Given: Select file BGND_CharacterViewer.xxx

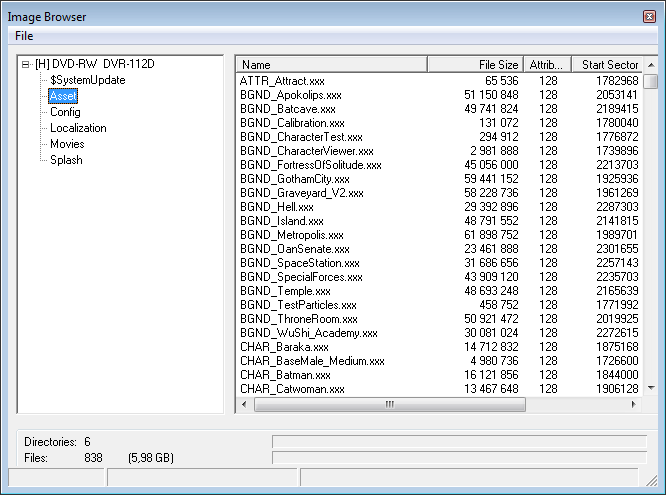Looking at the screenshot, I should click(307, 151).
